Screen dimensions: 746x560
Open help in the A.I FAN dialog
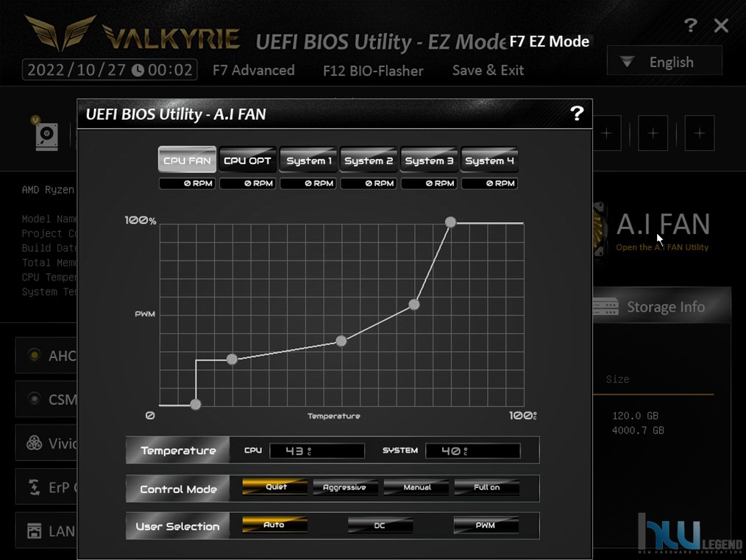(x=577, y=113)
